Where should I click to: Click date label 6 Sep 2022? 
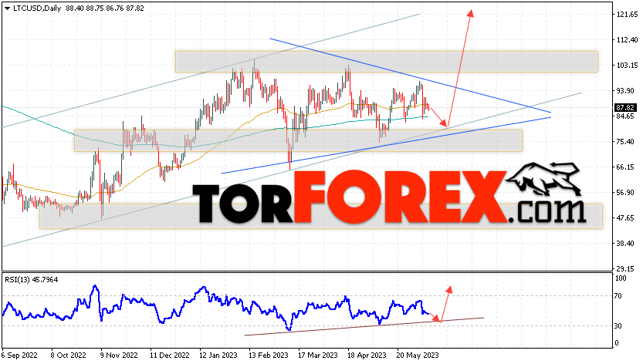19,355
